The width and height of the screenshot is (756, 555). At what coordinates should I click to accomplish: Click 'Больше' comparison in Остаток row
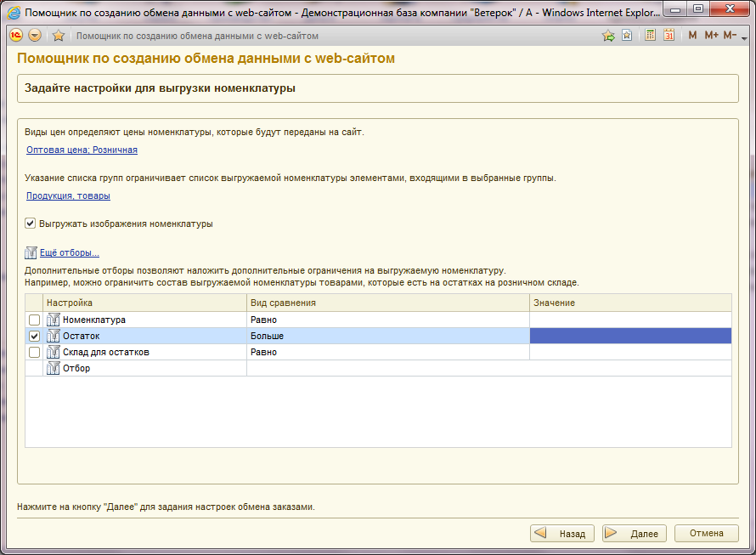click(x=267, y=336)
